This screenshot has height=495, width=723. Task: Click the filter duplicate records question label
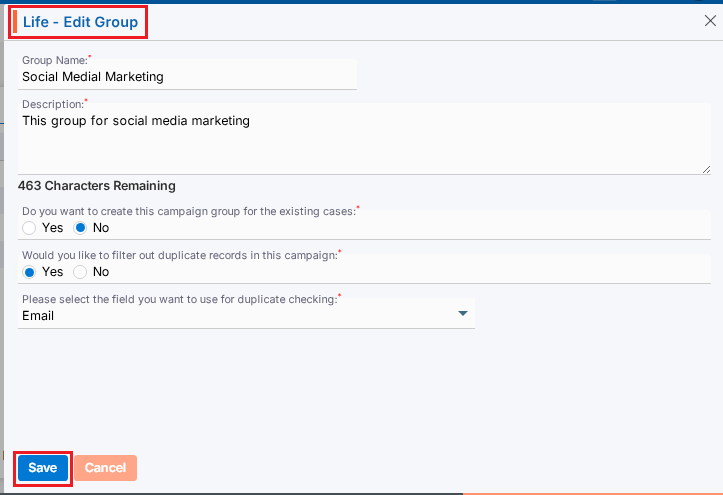click(180, 255)
